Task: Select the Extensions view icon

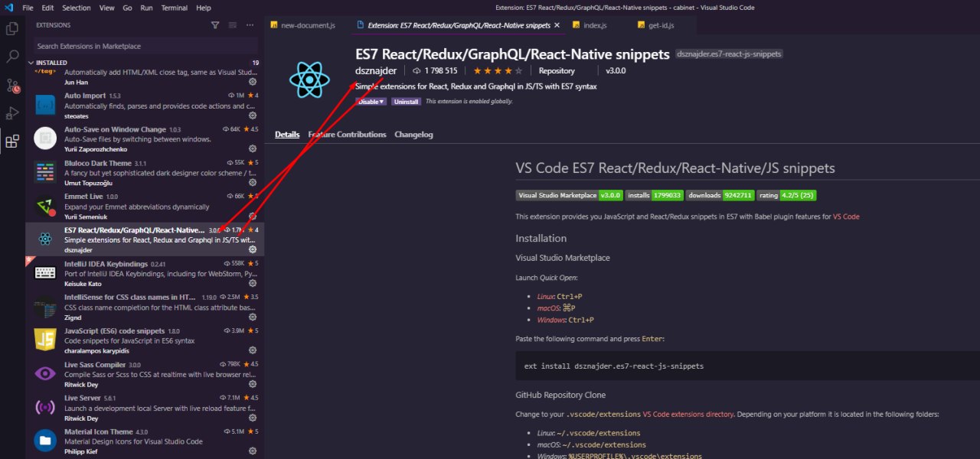Action: pyautogui.click(x=12, y=142)
